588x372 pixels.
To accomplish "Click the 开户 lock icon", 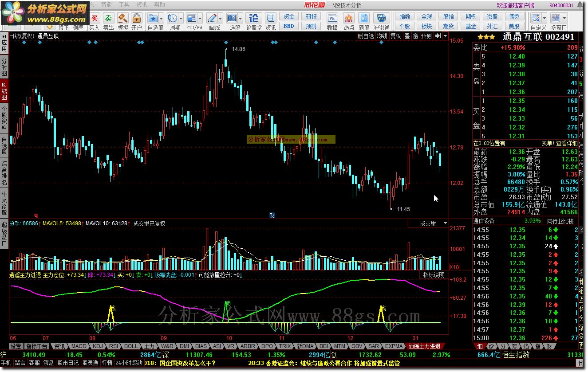I will [137, 19].
